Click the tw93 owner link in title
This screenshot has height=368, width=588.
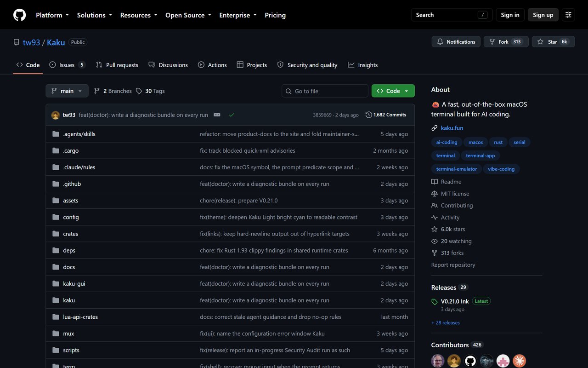coord(32,42)
